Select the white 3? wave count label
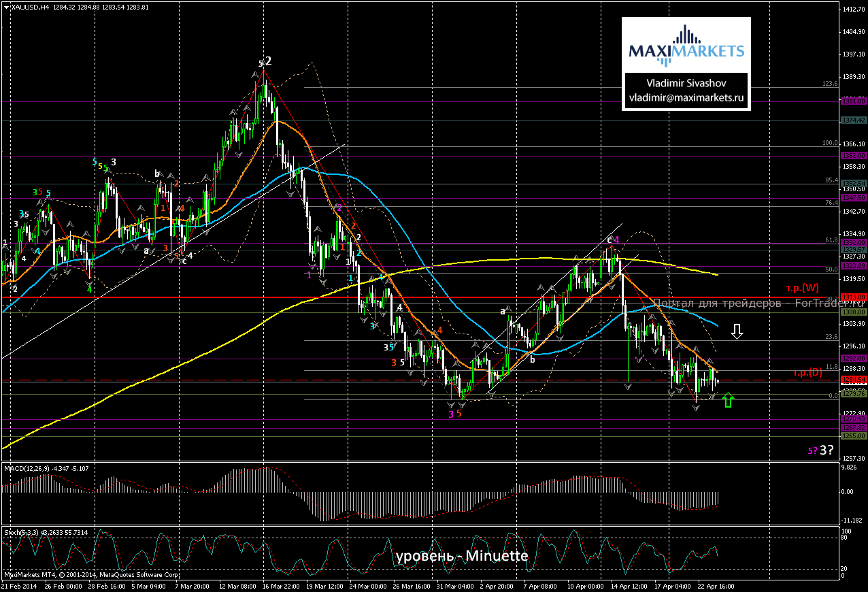This screenshot has width=868, height=592. (x=827, y=450)
